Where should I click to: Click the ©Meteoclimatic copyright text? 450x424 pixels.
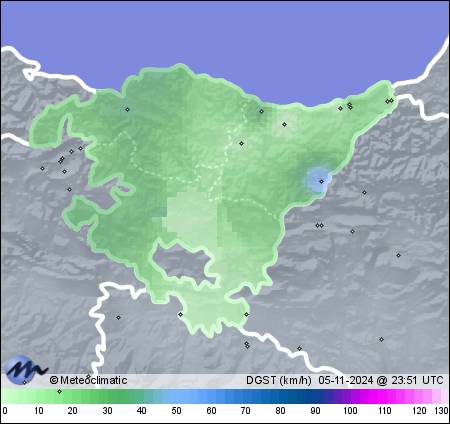[x=88, y=380]
